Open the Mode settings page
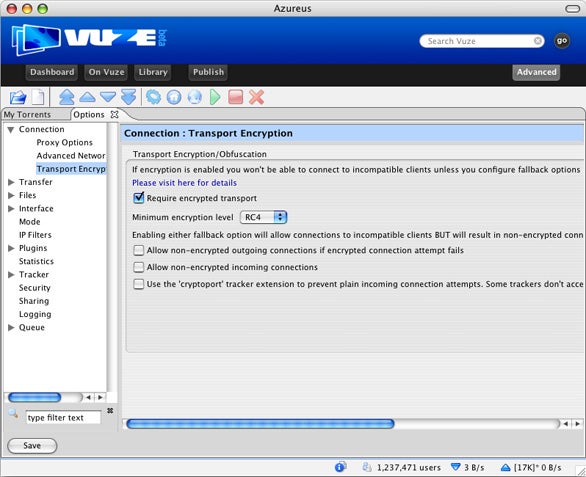 30,222
